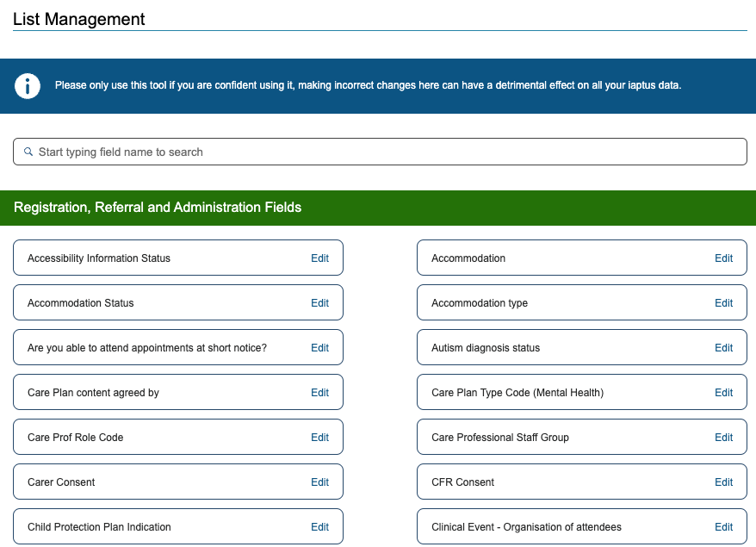756x547 pixels.
Task: Click the info icon in blue banner
Action: [x=28, y=86]
